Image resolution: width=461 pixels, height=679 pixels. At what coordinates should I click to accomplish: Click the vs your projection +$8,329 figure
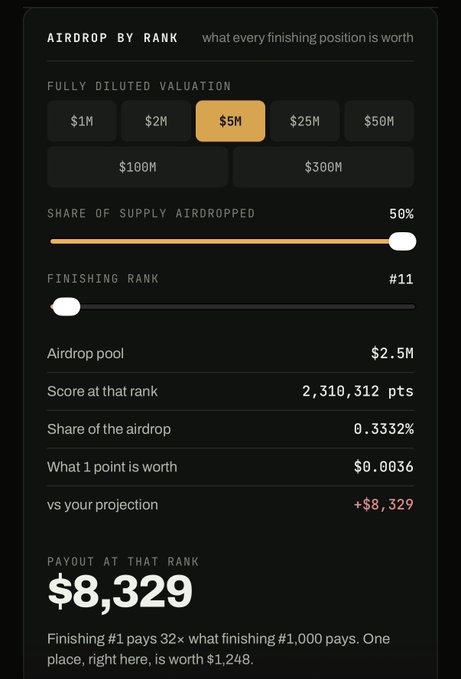click(x=384, y=504)
